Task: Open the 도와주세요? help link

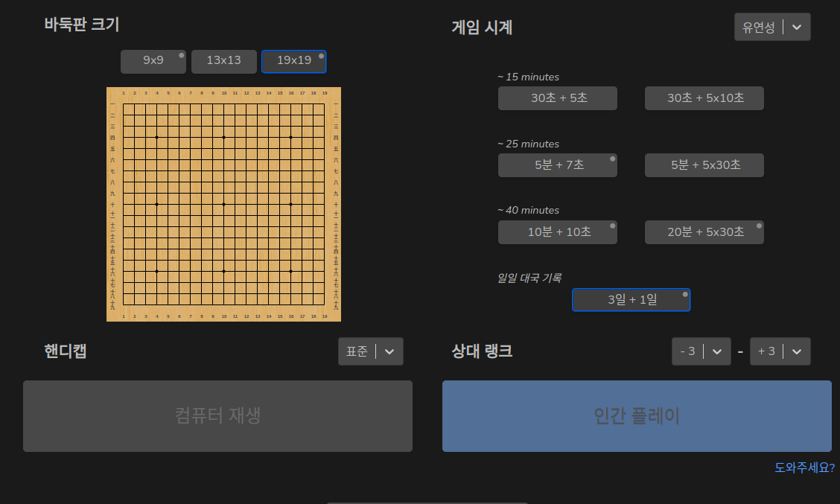Action: (x=804, y=468)
